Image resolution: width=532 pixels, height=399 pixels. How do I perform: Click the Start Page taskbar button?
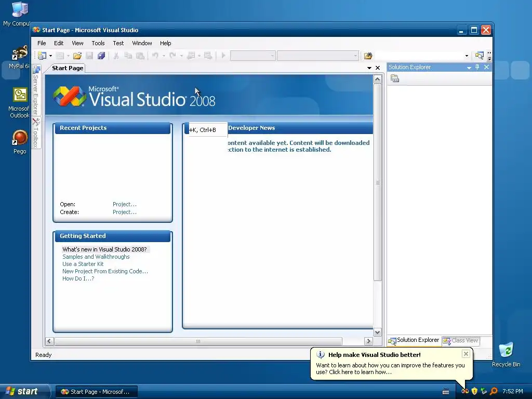click(x=96, y=392)
